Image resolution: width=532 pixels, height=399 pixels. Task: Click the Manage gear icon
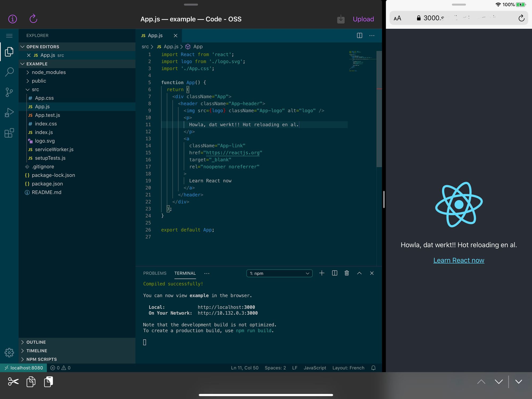[9, 352]
